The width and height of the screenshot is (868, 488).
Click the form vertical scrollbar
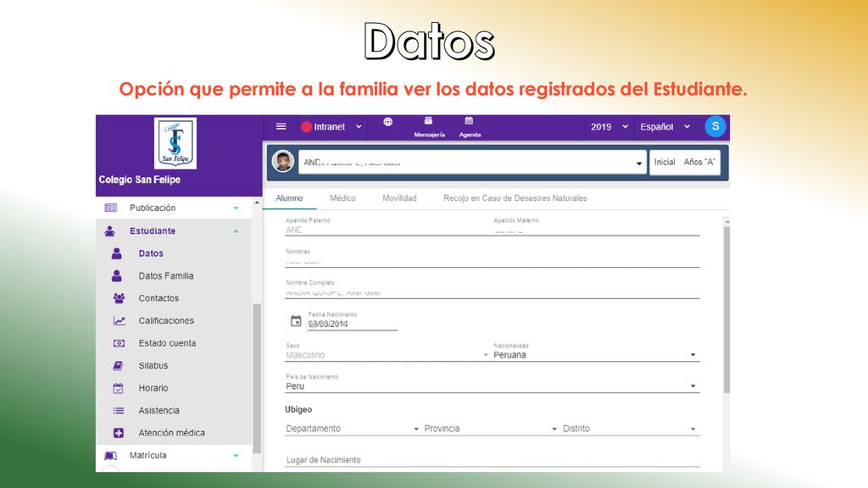(x=726, y=310)
